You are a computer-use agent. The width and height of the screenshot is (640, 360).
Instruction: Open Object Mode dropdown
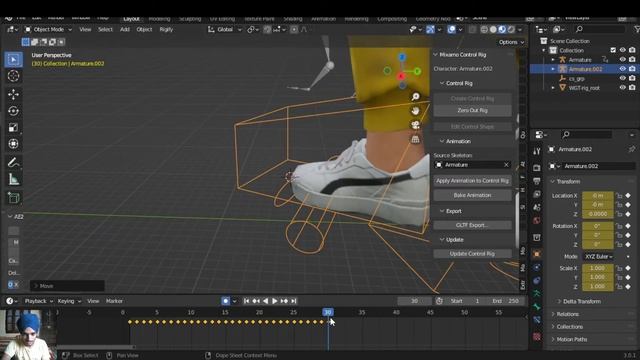click(48, 29)
